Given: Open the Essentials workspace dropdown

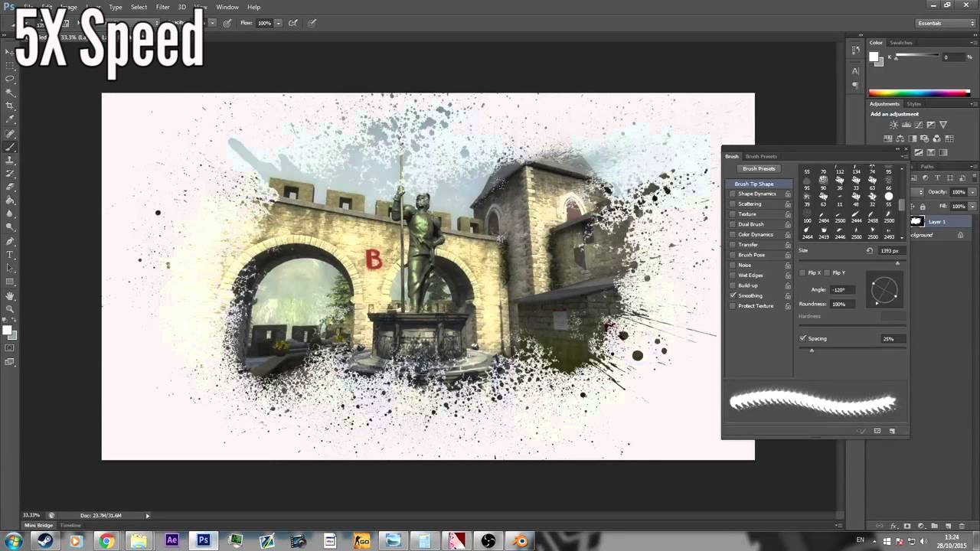Looking at the screenshot, I should pyautogui.click(x=946, y=23).
